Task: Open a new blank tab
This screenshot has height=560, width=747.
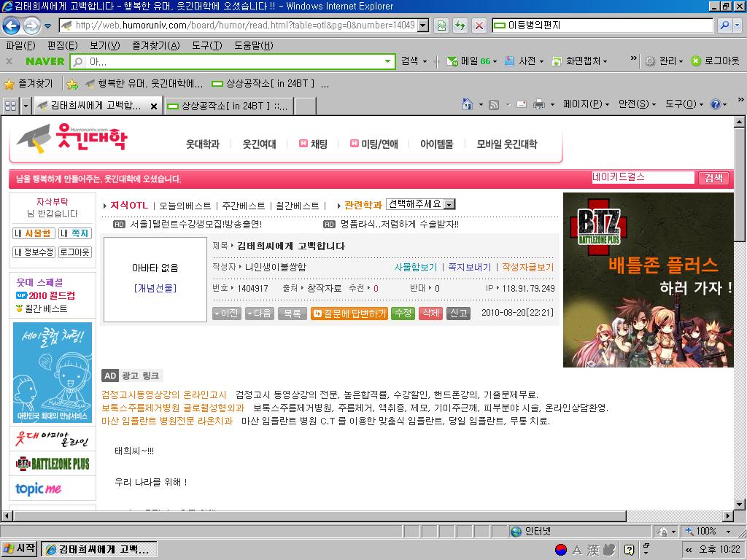Action: (306, 106)
